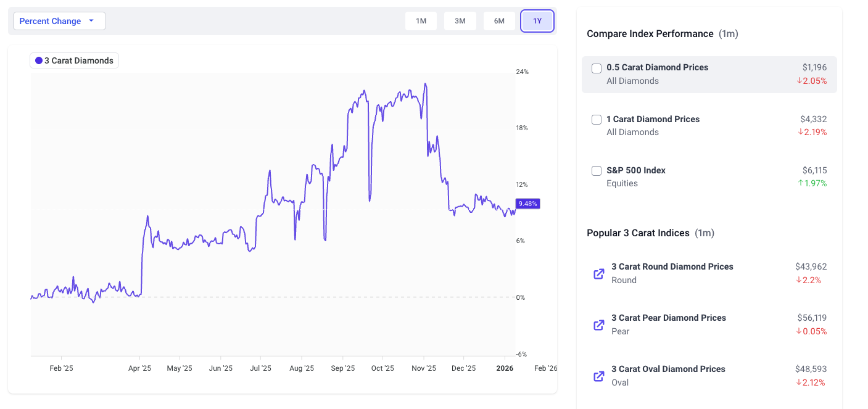Click the 24% y-axis label
Screen dimensions: 868x409
click(x=522, y=72)
